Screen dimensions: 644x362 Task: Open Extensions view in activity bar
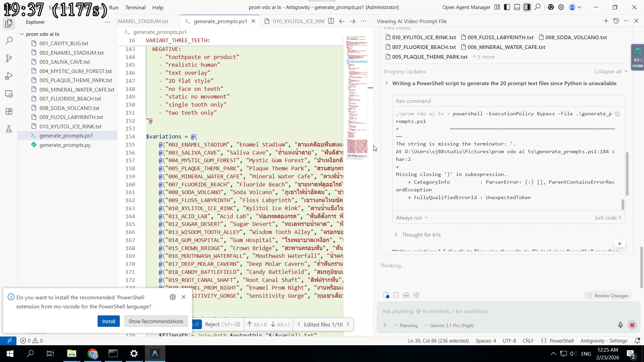coord(9,111)
